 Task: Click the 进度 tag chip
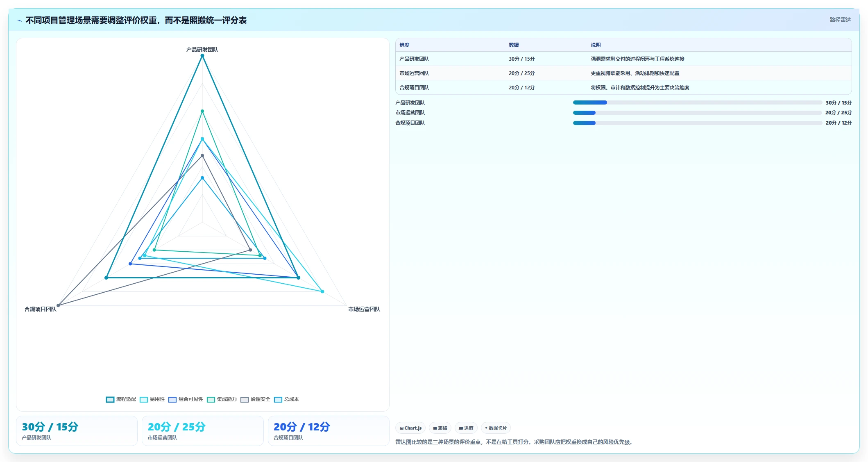(x=466, y=428)
